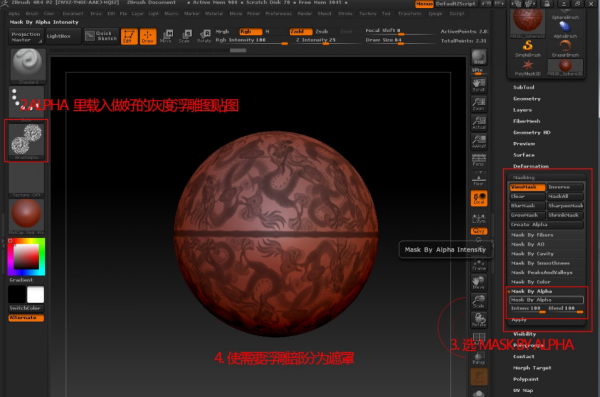Expand the Geometry HD section
600x397 pixels.
coord(532,132)
